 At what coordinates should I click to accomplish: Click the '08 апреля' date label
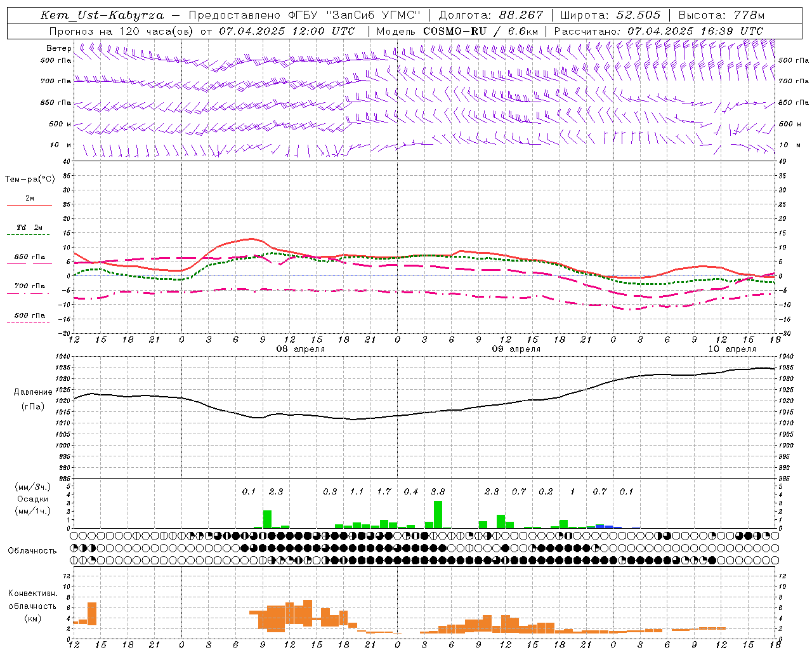(301, 349)
